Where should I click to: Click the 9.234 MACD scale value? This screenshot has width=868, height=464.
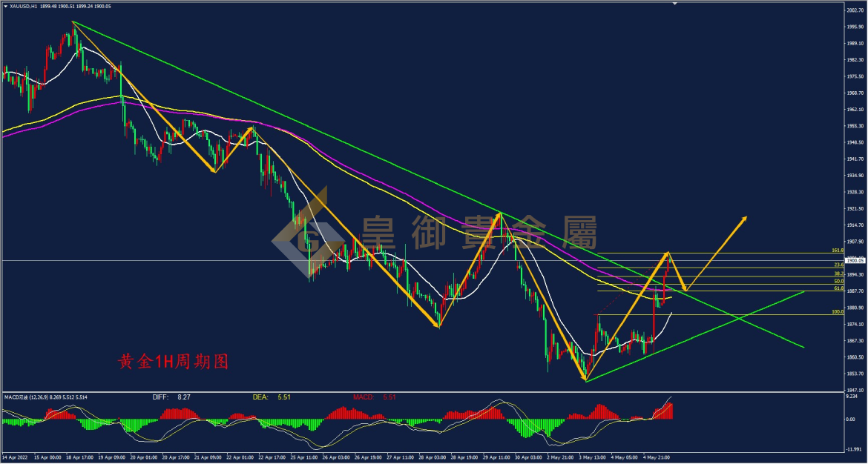click(853, 397)
